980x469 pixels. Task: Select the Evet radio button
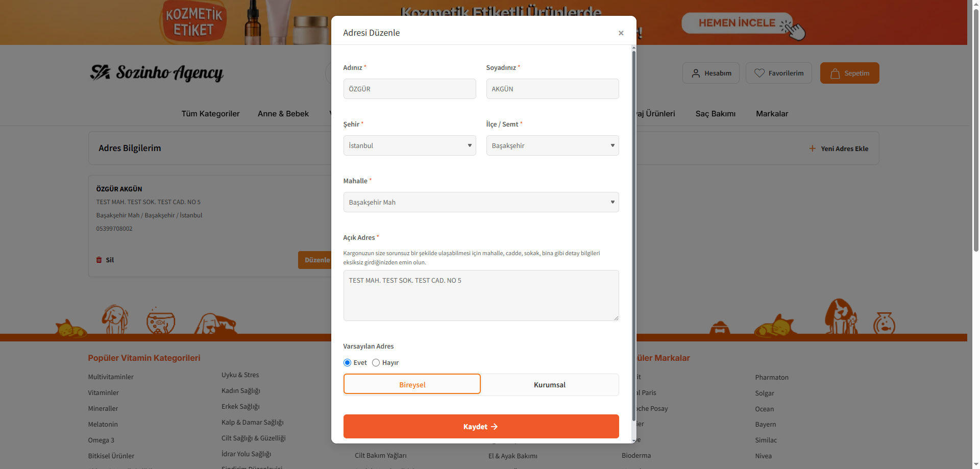(x=347, y=363)
